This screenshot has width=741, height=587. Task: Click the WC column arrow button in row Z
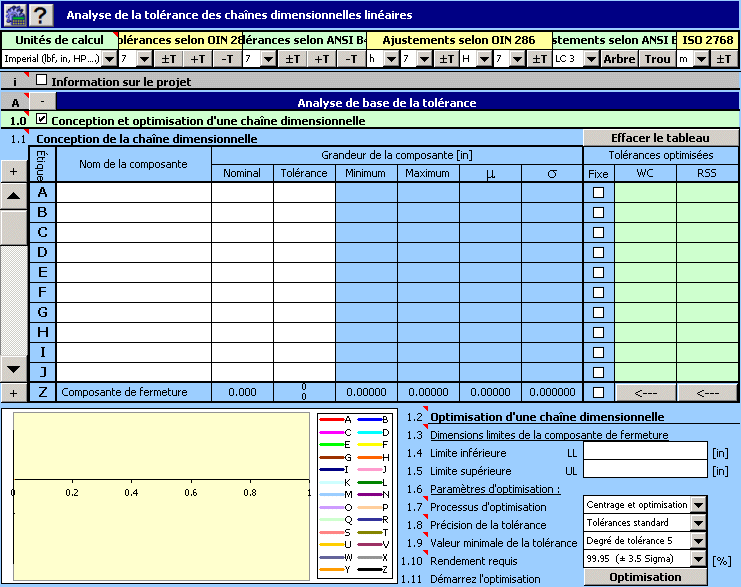pos(646,393)
